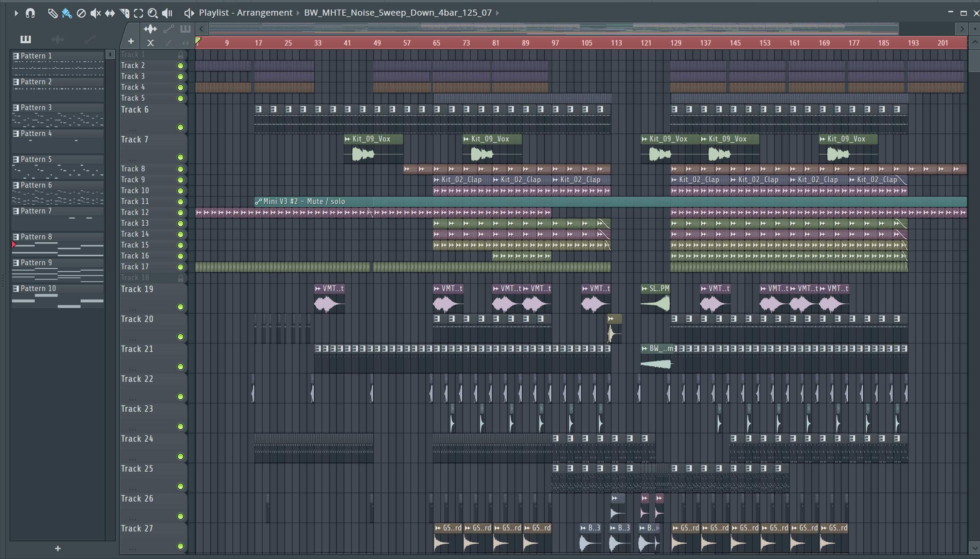Select the Mute tool
980x559 pixels.
coord(95,13)
